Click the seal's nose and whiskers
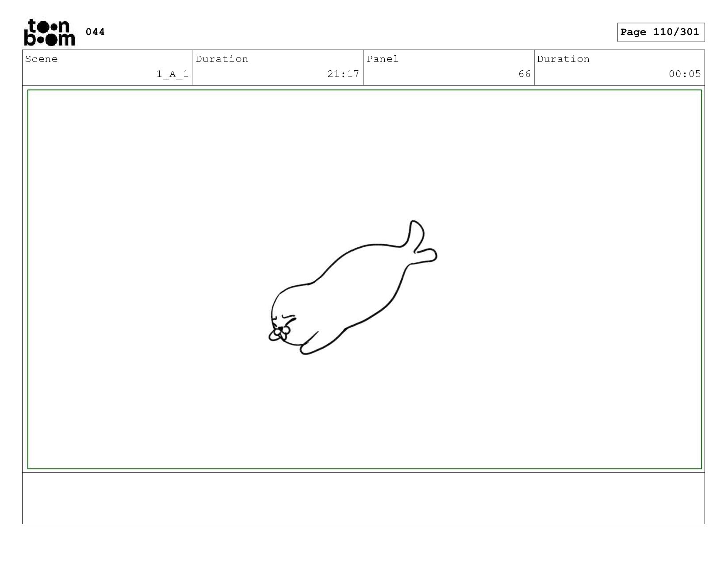This screenshot has width=728, height=564. 280,333
